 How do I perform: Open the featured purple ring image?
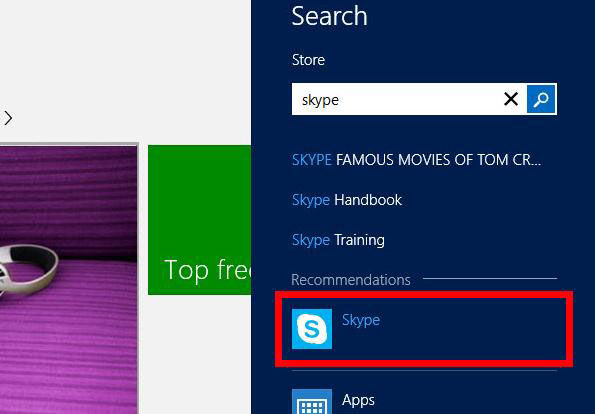pyautogui.click(x=69, y=279)
